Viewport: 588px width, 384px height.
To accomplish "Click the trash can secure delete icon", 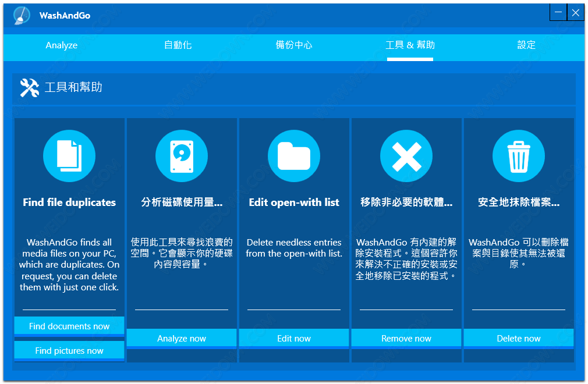I will coord(519,156).
